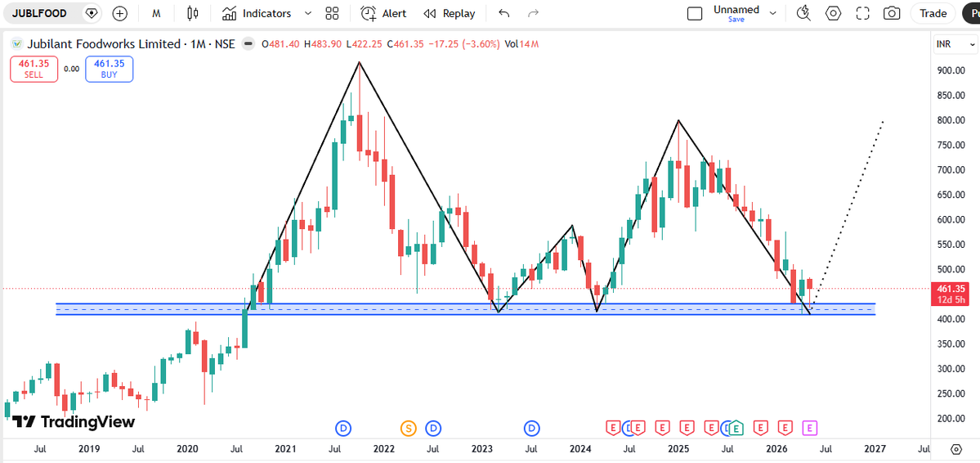Enter fullscreen mode
This screenshot has width=980, height=463.
[x=863, y=13]
